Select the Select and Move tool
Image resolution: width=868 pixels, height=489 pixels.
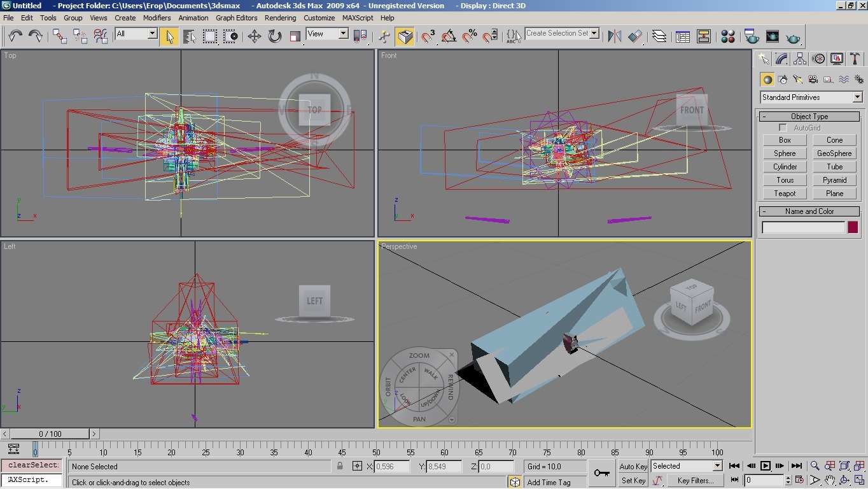click(254, 36)
